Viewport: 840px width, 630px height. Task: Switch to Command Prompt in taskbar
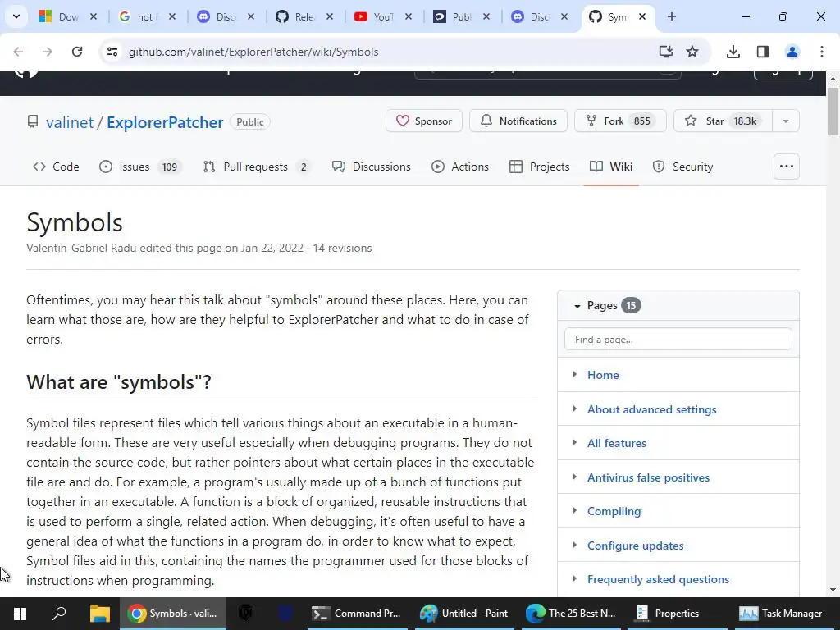click(357, 614)
